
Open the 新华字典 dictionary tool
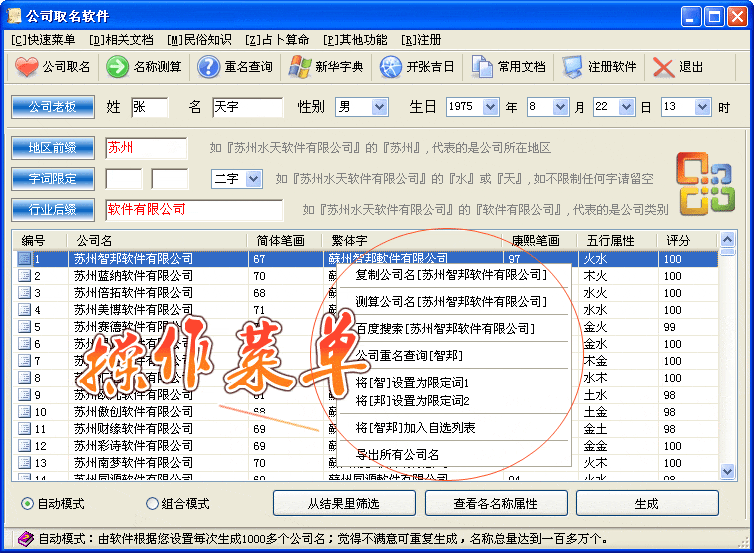pyautogui.click(x=299, y=67)
